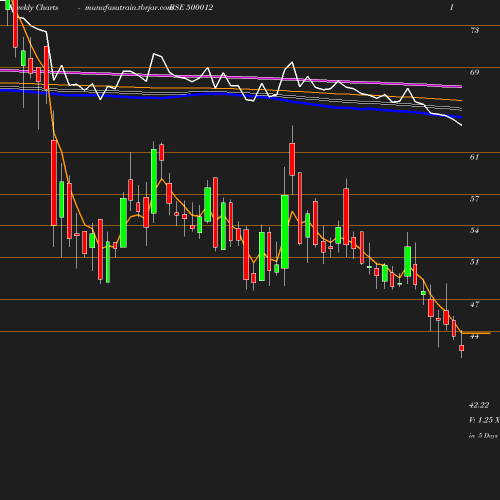Click the 69 price axis label
This screenshot has height=500, width=500.
coord(474,72)
